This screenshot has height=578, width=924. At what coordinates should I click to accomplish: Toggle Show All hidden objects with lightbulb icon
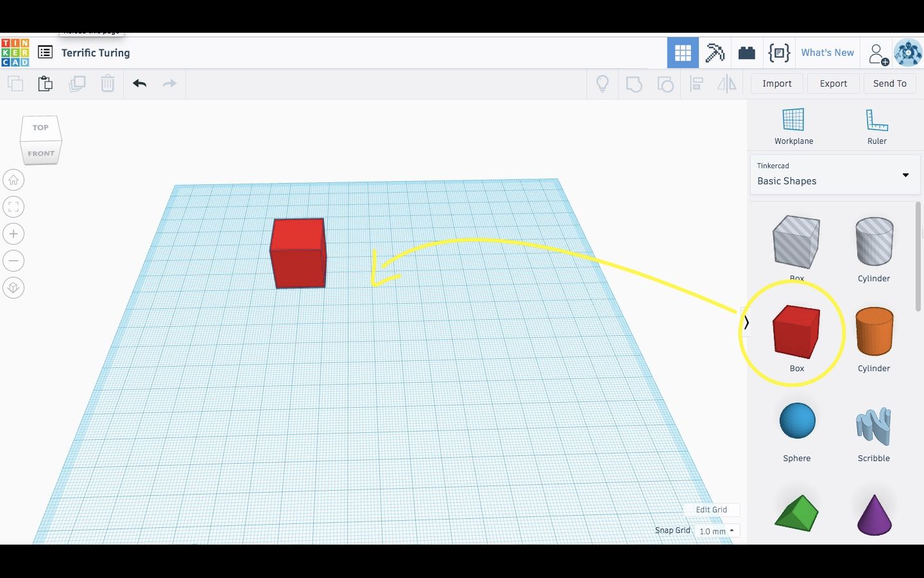(602, 83)
